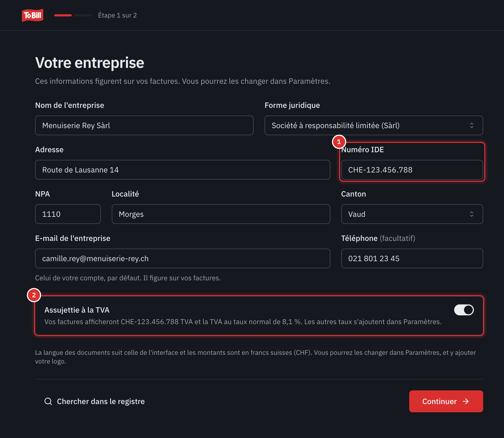Click the search icon beside Chercher dans le registre
Screen dimensions: 504x438
(x=48, y=401)
